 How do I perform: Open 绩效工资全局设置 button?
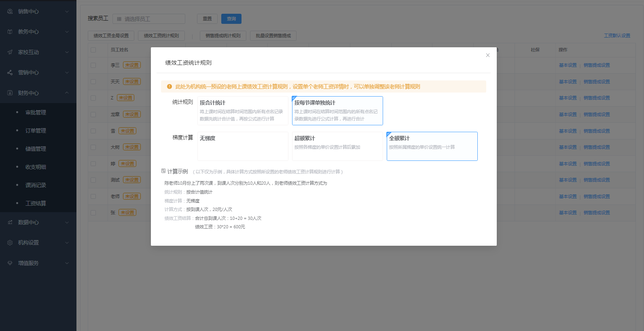[x=111, y=36]
